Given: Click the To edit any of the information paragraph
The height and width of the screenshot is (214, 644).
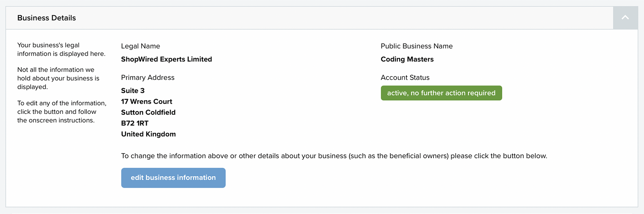Looking at the screenshot, I should pyautogui.click(x=62, y=112).
